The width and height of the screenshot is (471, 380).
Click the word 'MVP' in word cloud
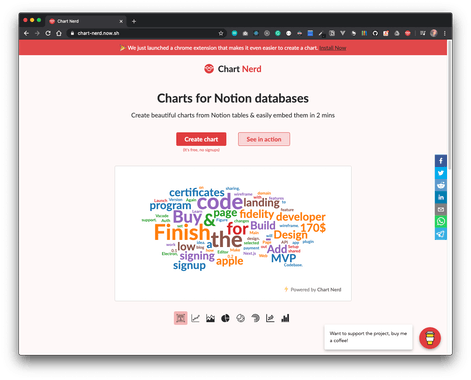[x=283, y=258]
